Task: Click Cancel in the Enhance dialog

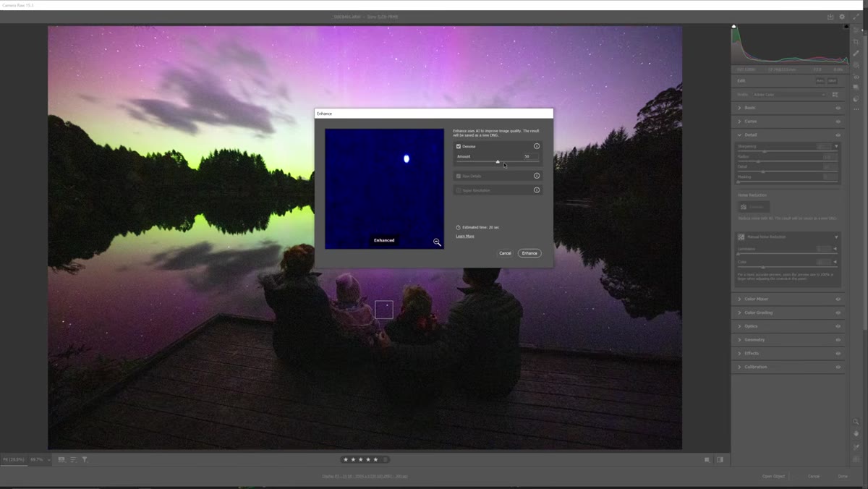Action: point(505,253)
